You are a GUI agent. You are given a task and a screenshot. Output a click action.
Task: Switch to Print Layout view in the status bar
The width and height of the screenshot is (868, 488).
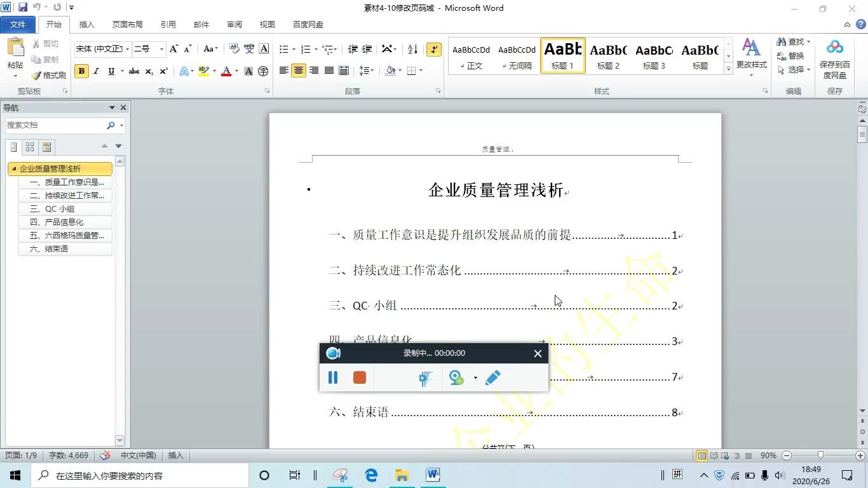[x=702, y=456]
